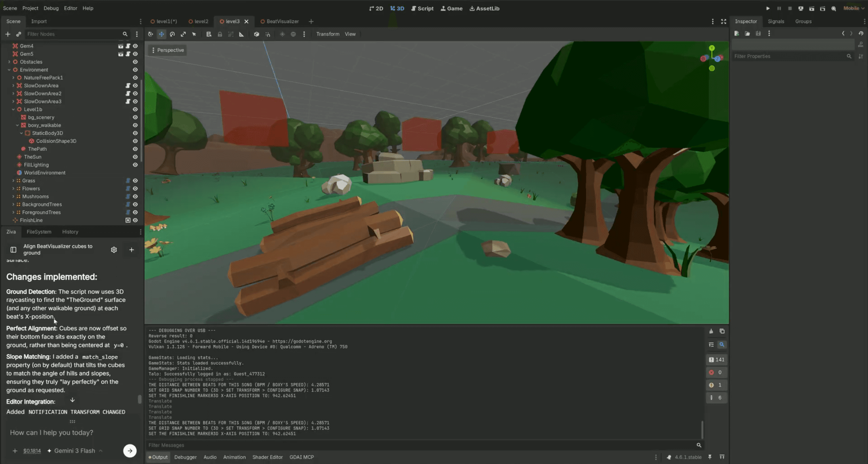868x464 pixels.
Task: Toggle visibility of the Grass node
Action: [135, 181]
